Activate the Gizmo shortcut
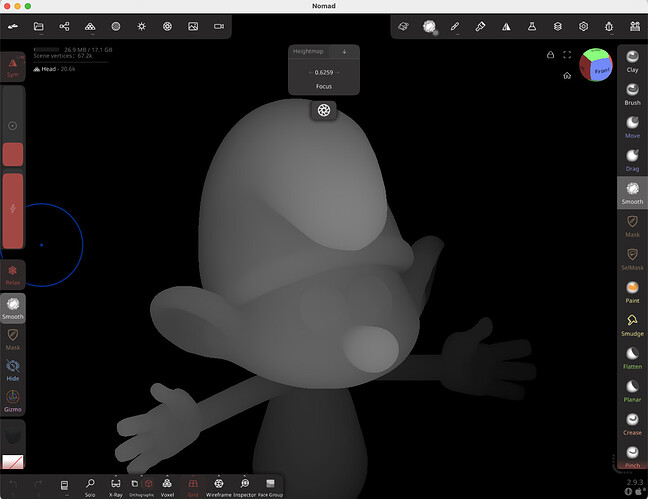Viewport: 648px width, 499px height. click(13, 401)
